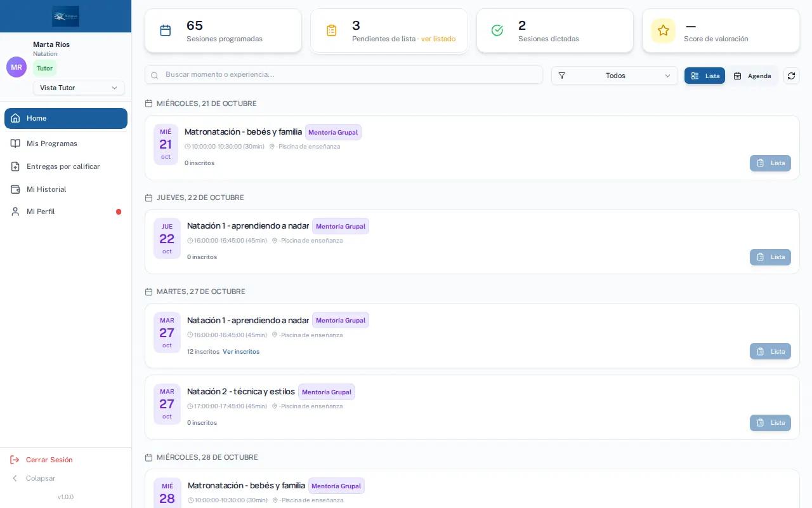Click the magnifier icon in the search bar

[x=155, y=75]
